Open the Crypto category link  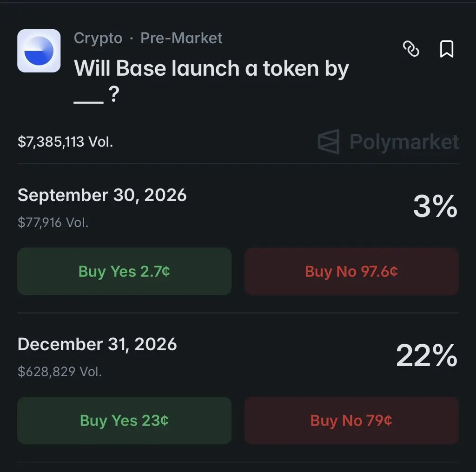point(98,38)
